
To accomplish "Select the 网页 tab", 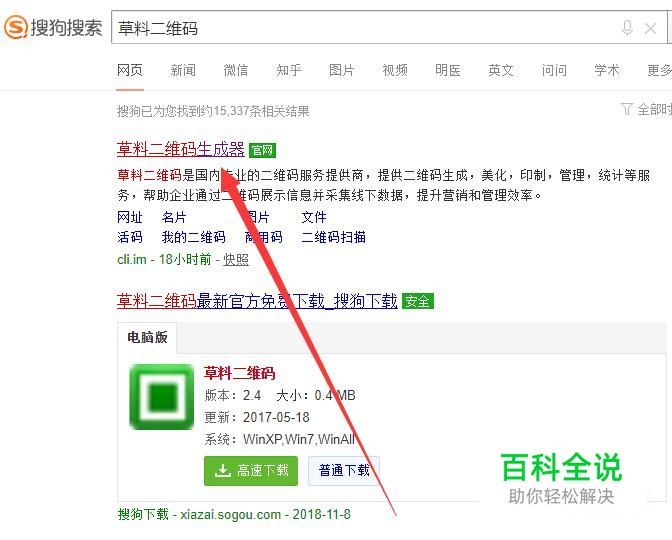I will click(130, 70).
